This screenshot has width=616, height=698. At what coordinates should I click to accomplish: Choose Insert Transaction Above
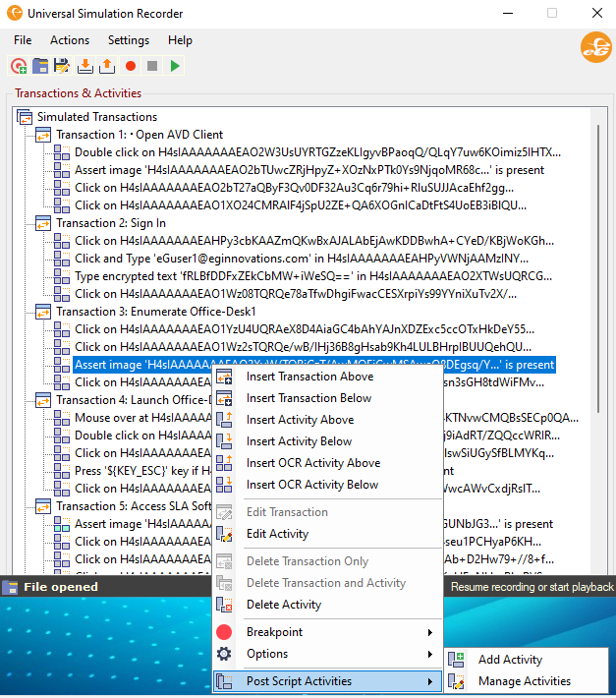309,377
